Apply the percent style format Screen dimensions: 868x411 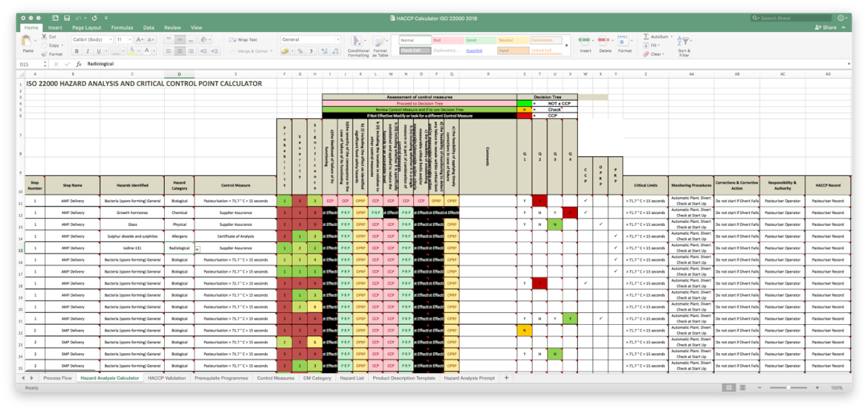click(x=300, y=51)
